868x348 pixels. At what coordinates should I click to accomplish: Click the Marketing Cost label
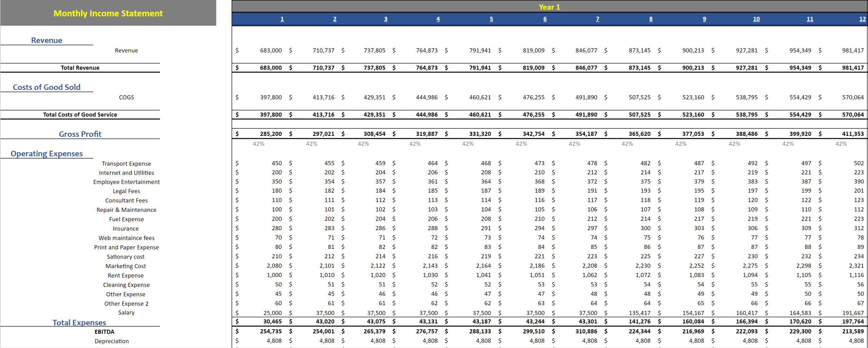click(x=125, y=266)
